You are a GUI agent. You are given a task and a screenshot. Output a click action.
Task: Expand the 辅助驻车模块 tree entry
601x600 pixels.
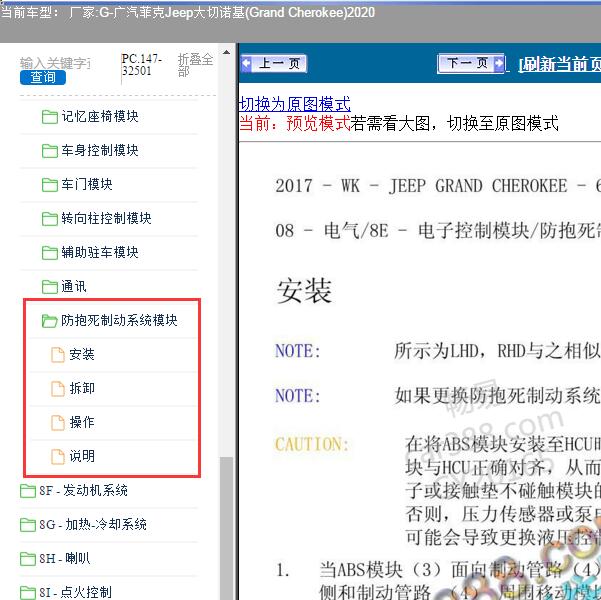[x=100, y=252]
